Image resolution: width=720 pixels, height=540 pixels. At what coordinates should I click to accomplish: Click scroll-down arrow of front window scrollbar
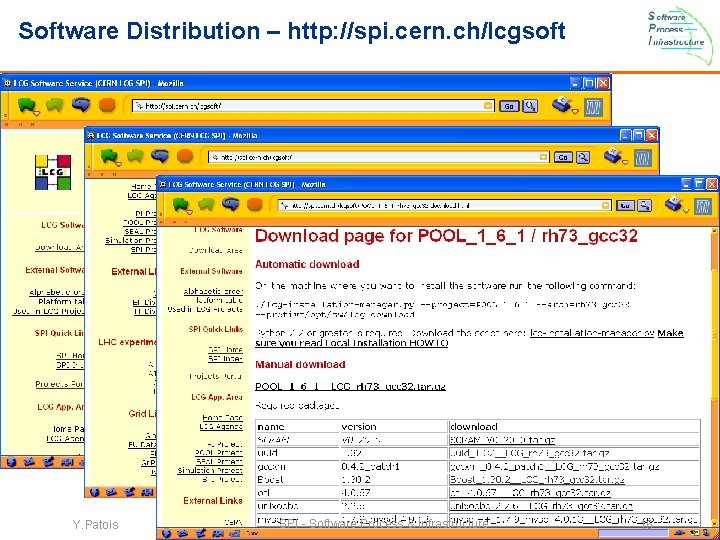click(x=715, y=523)
